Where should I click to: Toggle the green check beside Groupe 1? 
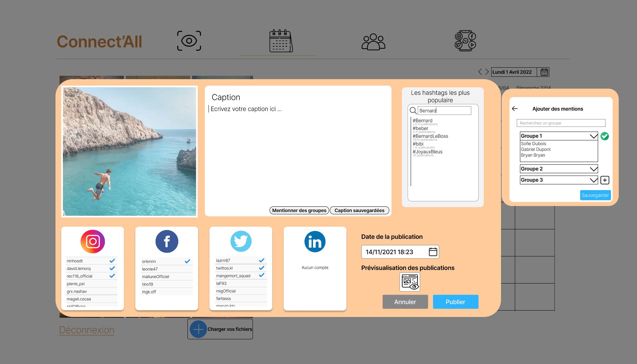coord(605,136)
